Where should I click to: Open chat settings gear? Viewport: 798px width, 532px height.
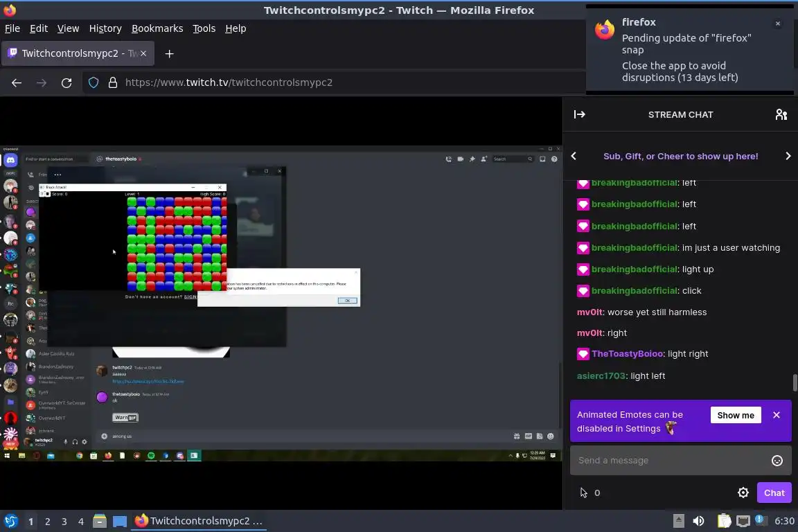tap(743, 493)
